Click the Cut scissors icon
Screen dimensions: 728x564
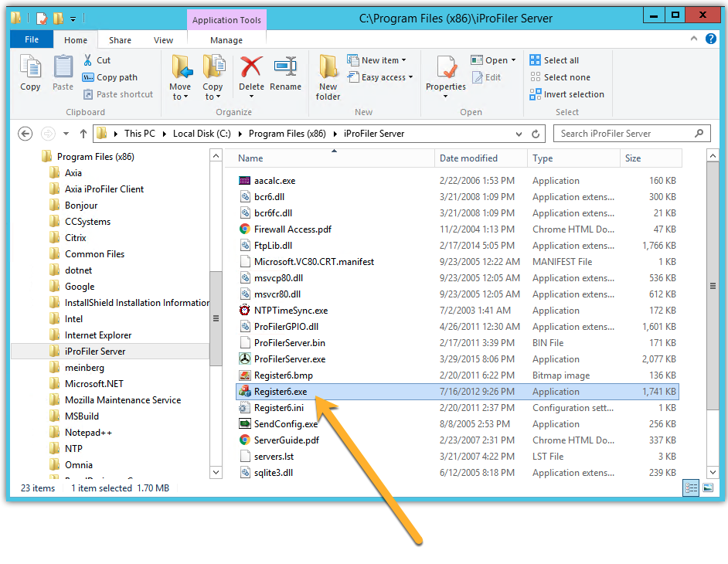tap(88, 60)
